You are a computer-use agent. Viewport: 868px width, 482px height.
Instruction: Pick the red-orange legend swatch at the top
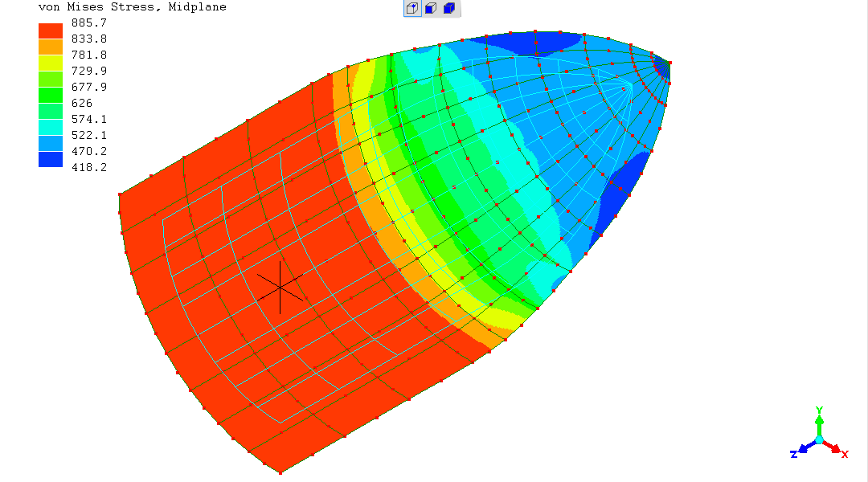51,31
